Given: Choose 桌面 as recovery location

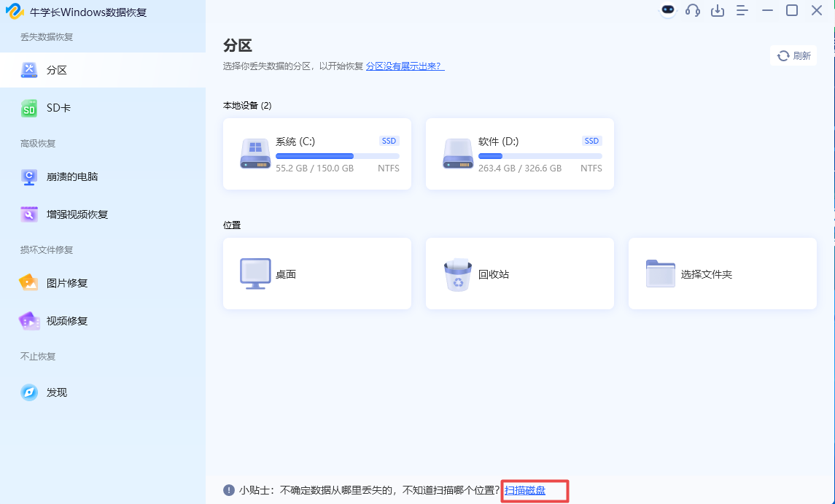Looking at the screenshot, I should 316,274.
